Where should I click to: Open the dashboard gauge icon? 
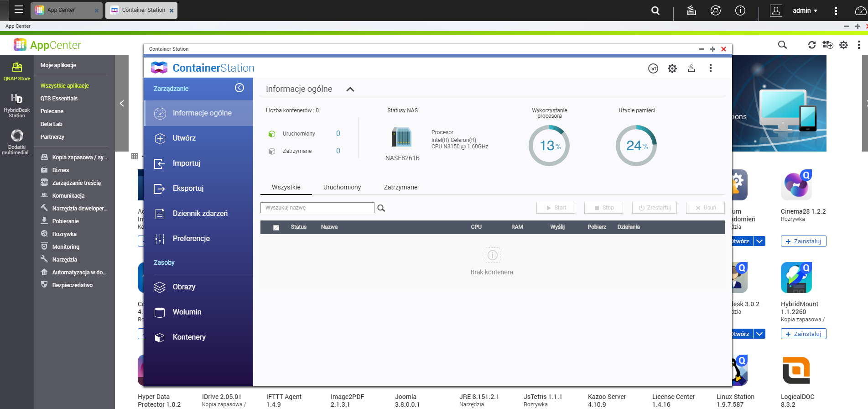click(861, 10)
